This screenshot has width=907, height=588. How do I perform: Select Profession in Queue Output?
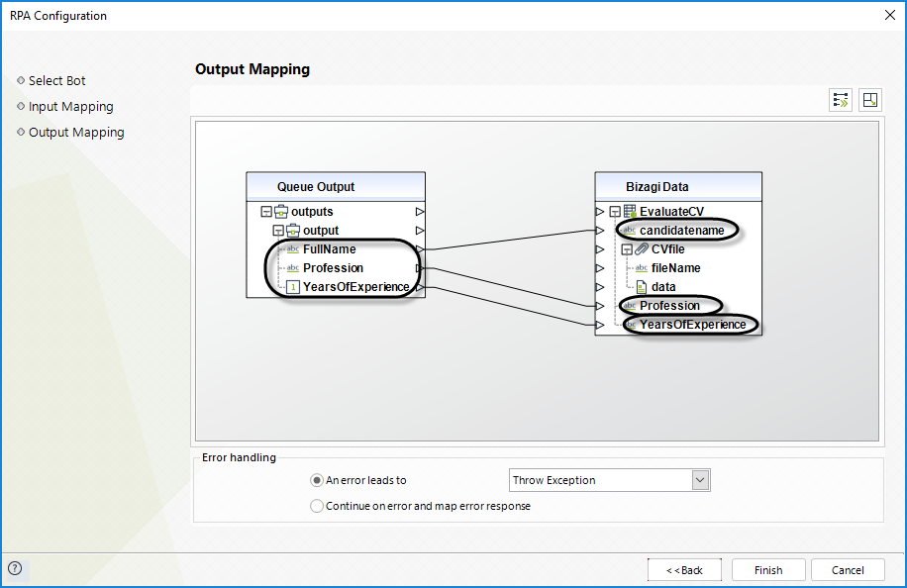(x=333, y=267)
